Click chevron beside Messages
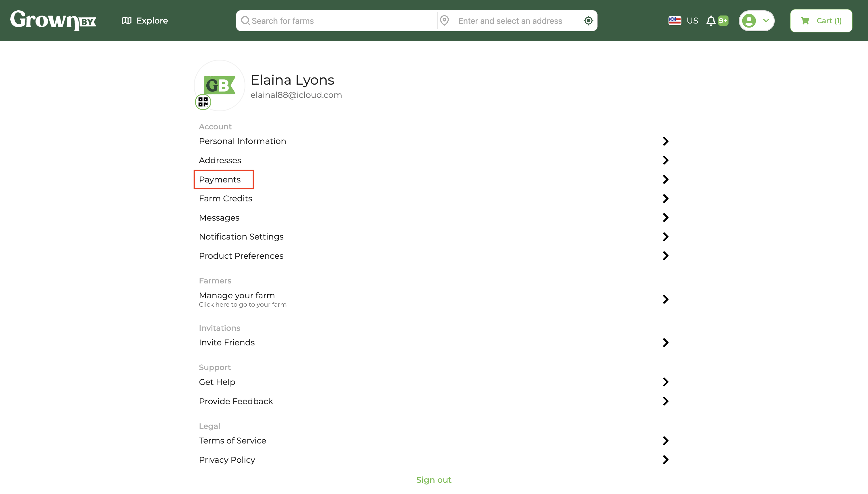The image size is (868, 494). 665,217
